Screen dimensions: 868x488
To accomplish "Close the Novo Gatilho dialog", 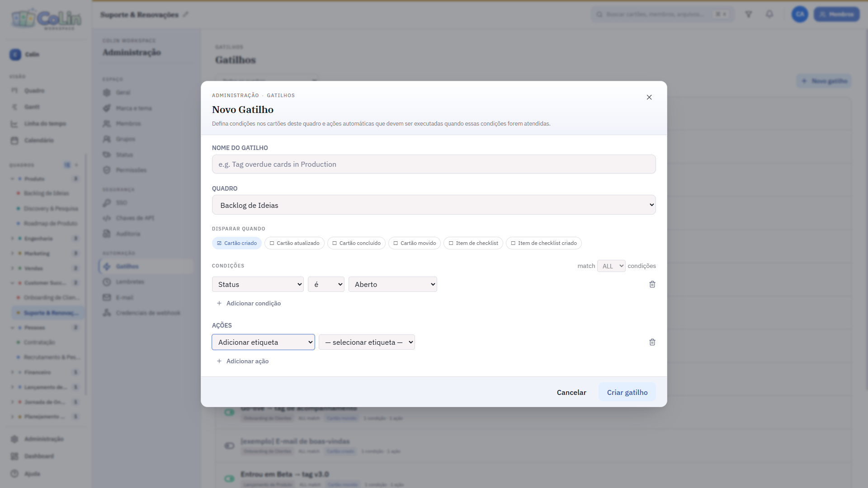I will [x=649, y=97].
